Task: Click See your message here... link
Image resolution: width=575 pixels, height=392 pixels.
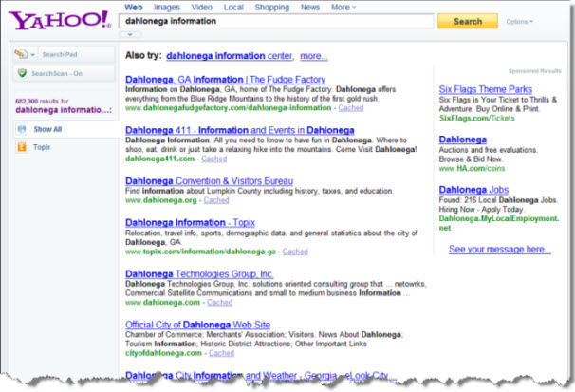Action: [x=500, y=249]
